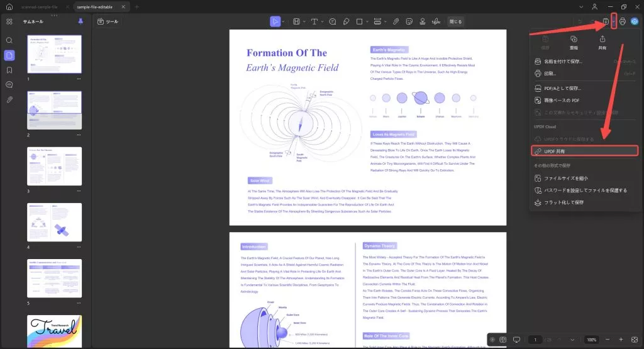The height and width of the screenshot is (349, 644).
Task: Expand the measure tool dropdown arrow
Action: tap(386, 21)
